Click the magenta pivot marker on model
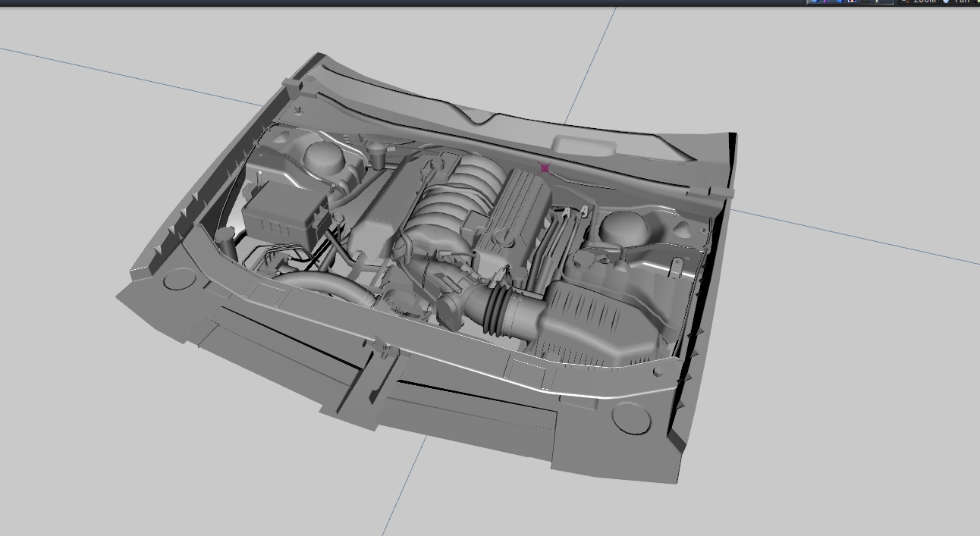The image size is (980, 536). pyautogui.click(x=545, y=168)
